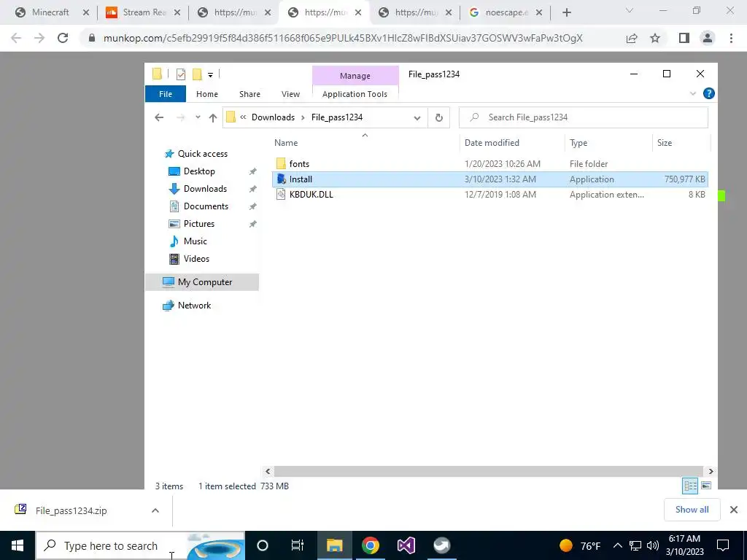The height and width of the screenshot is (560, 747).
Task: Sort by the Name column header
Action: pyautogui.click(x=286, y=143)
